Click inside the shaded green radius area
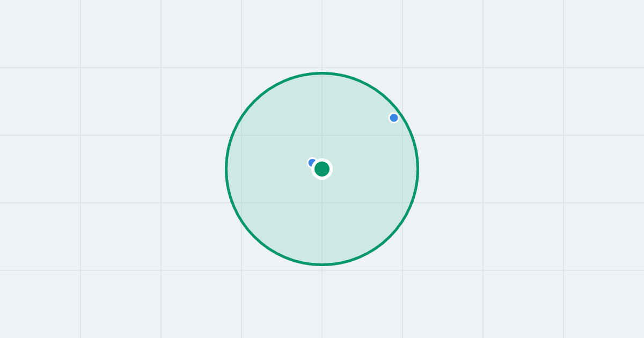The width and height of the screenshot is (644, 338). click(x=322, y=225)
